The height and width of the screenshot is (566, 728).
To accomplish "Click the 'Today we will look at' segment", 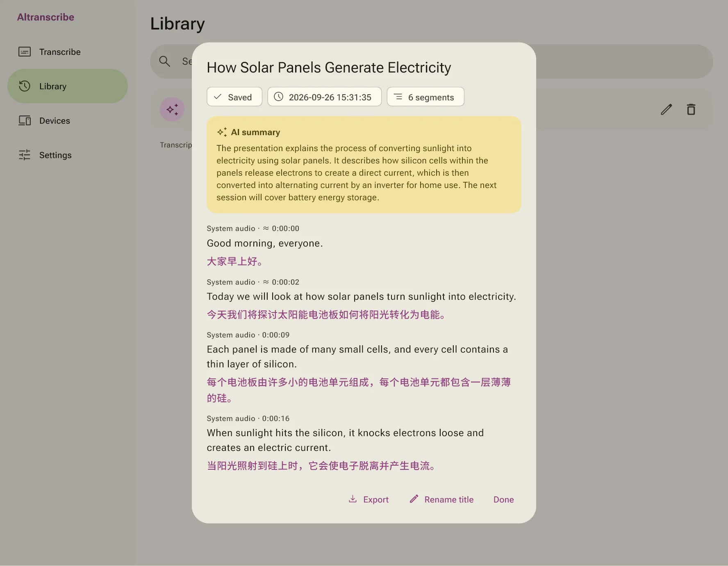I will (362, 297).
